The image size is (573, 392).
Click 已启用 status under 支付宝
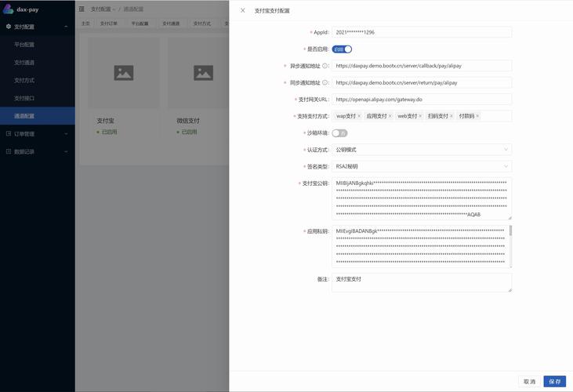click(109, 132)
